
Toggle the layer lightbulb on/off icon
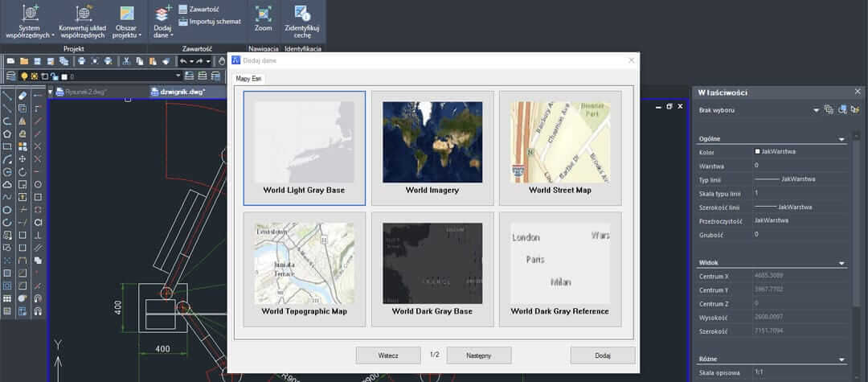[23, 76]
